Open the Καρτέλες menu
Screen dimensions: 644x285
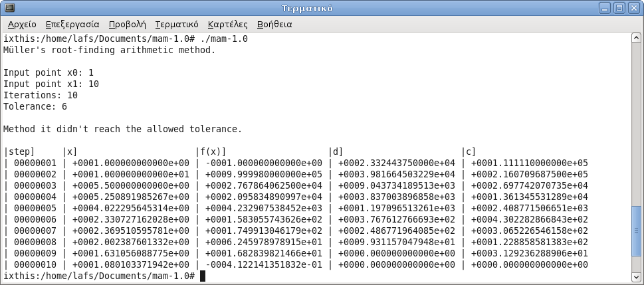tap(228, 25)
